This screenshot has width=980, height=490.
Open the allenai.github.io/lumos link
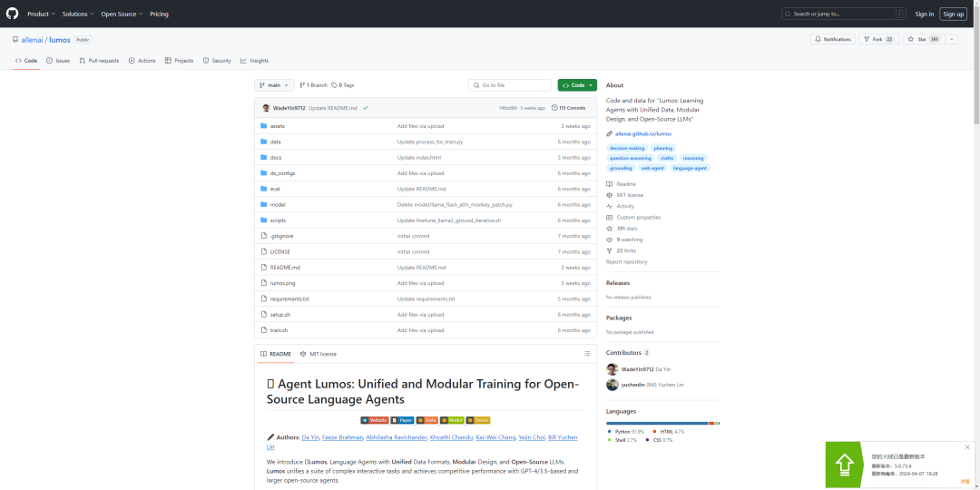(x=643, y=133)
